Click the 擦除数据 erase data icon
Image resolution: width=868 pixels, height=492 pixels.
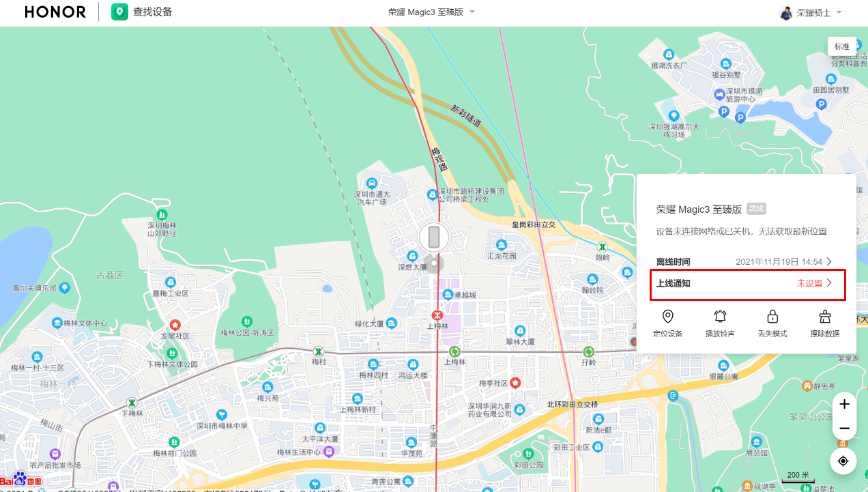(824, 317)
